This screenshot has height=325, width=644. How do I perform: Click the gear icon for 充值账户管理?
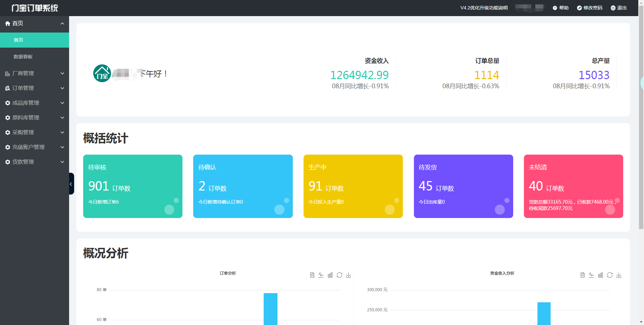coord(8,147)
